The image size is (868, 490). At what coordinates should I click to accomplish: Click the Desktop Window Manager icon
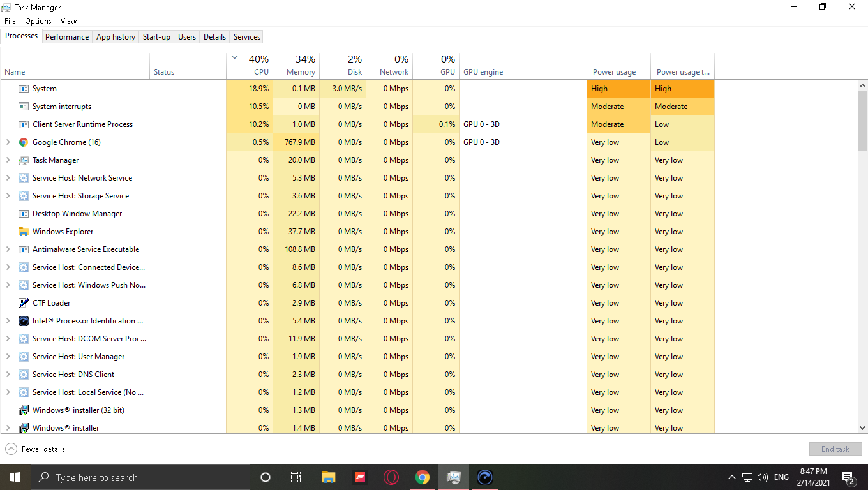24,214
